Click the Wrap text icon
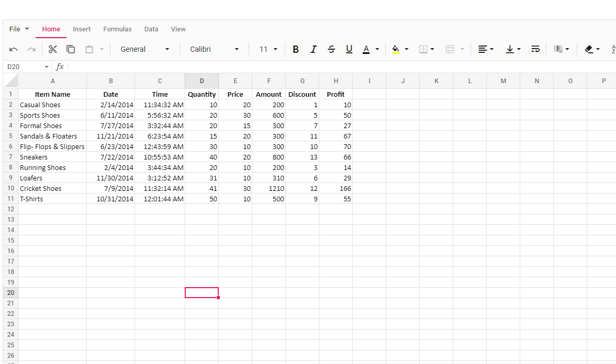 535,49
